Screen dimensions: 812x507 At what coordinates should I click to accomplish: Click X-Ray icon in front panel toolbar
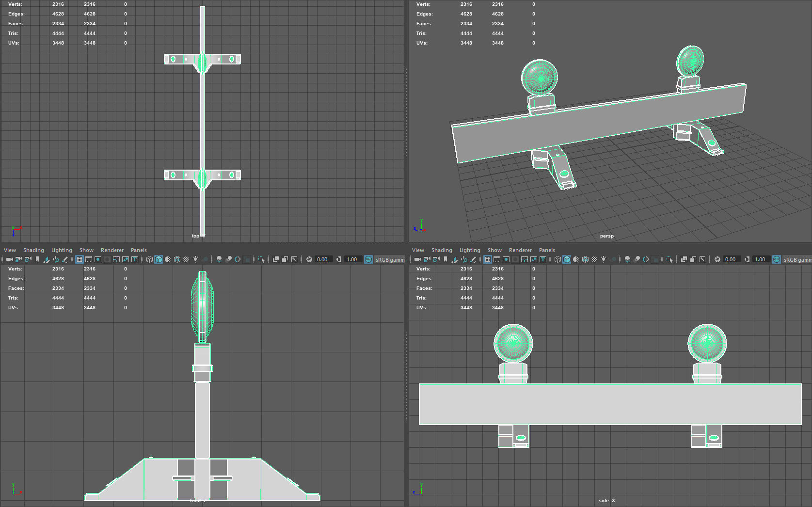click(x=275, y=259)
